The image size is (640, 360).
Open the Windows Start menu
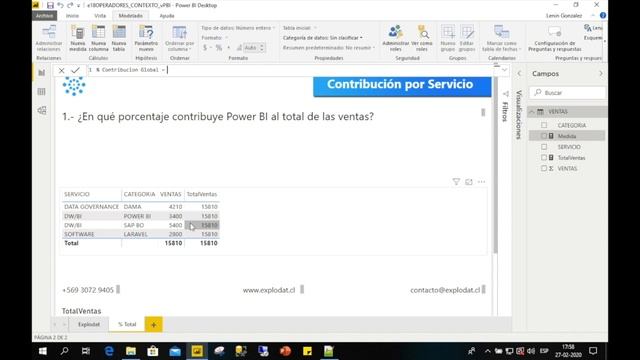42,351
